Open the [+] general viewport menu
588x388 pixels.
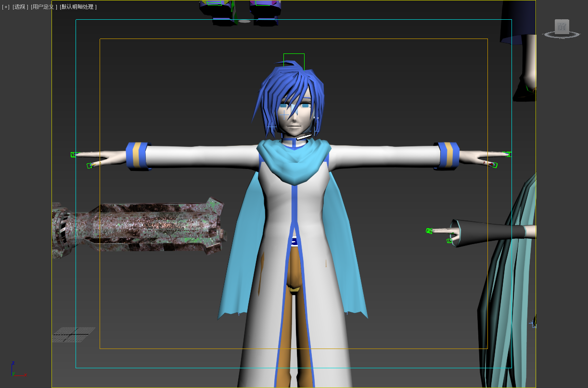click(x=6, y=7)
